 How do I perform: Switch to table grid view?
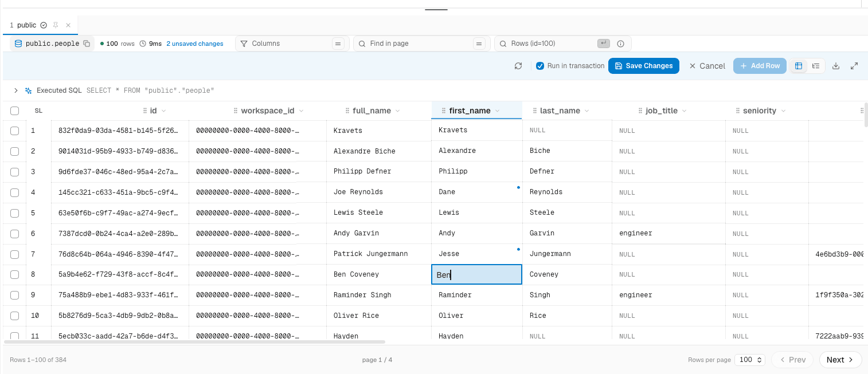tap(798, 66)
